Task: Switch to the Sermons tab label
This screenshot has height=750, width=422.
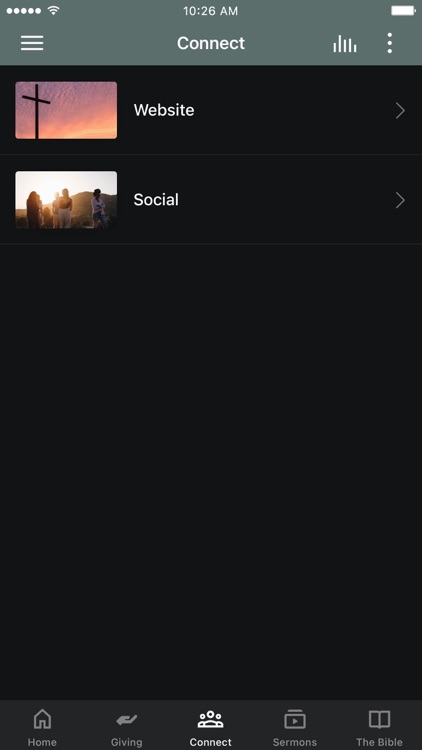Action: [x=295, y=742]
